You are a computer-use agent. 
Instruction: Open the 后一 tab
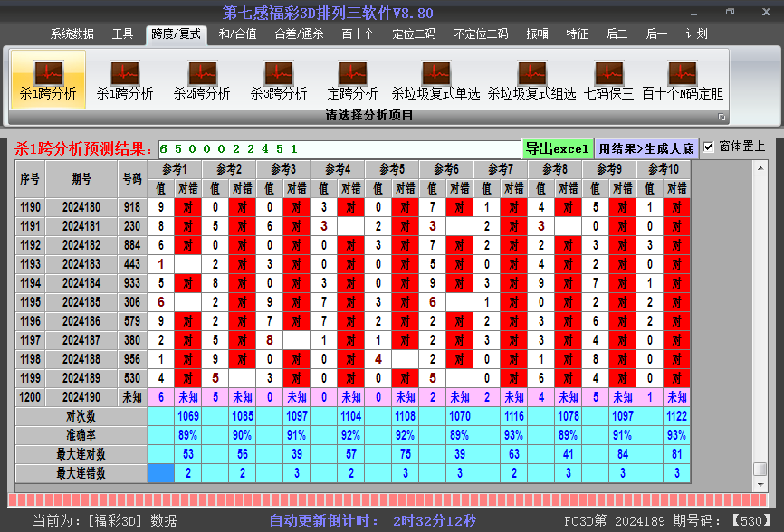(656, 34)
